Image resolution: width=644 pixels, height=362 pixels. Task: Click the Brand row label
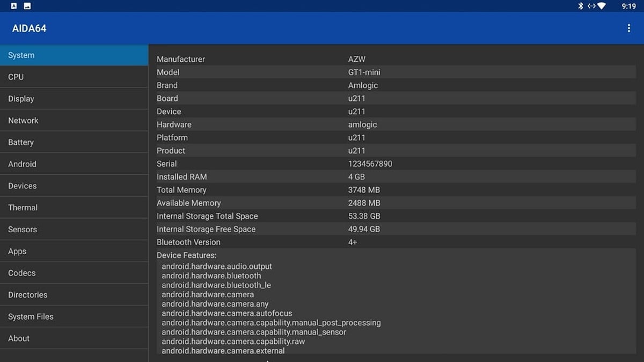tap(167, 85)
